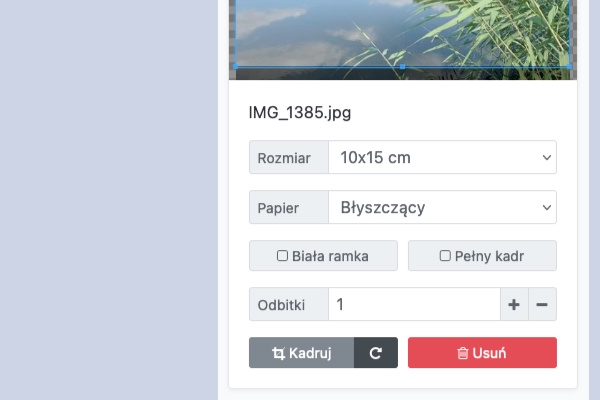Increase print count with plus button
Image resolution: width=600 pixels, height=400 pixels.
(514, 305)
